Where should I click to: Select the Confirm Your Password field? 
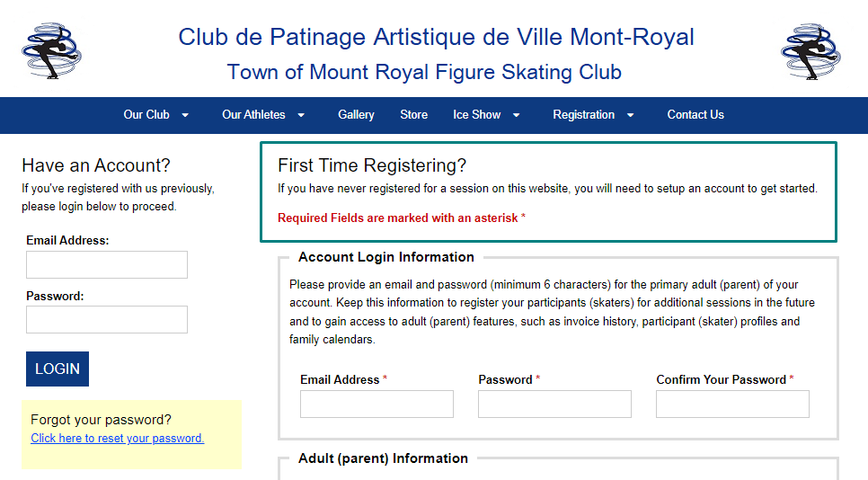click(733, 404)
